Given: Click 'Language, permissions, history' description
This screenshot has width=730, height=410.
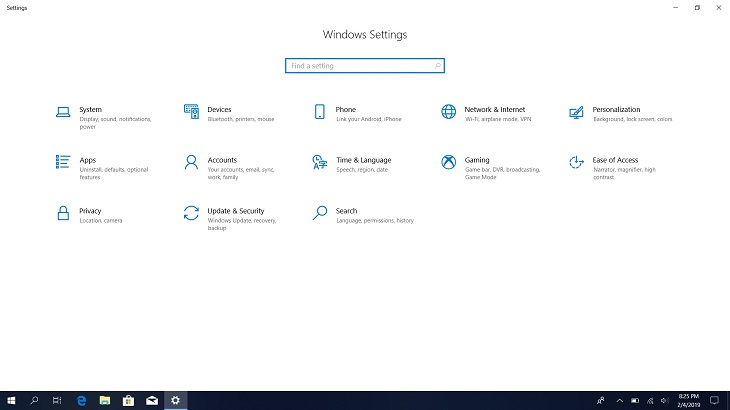Looking at the screenshot, I should pyautogui.click(x=375, y=221).
